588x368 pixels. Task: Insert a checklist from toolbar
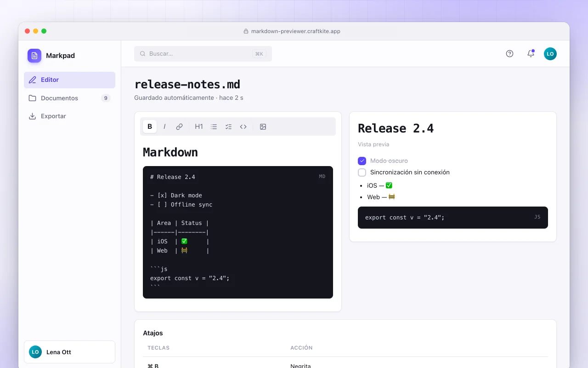coord(228,126)
